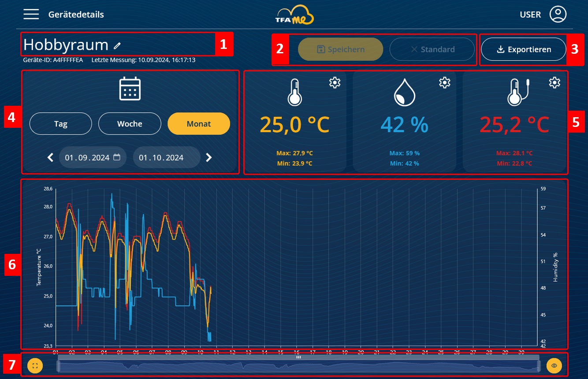This screenshot has width=588, height=379.
Task: Click the user profile avatar icon
Action: (558, 14)
